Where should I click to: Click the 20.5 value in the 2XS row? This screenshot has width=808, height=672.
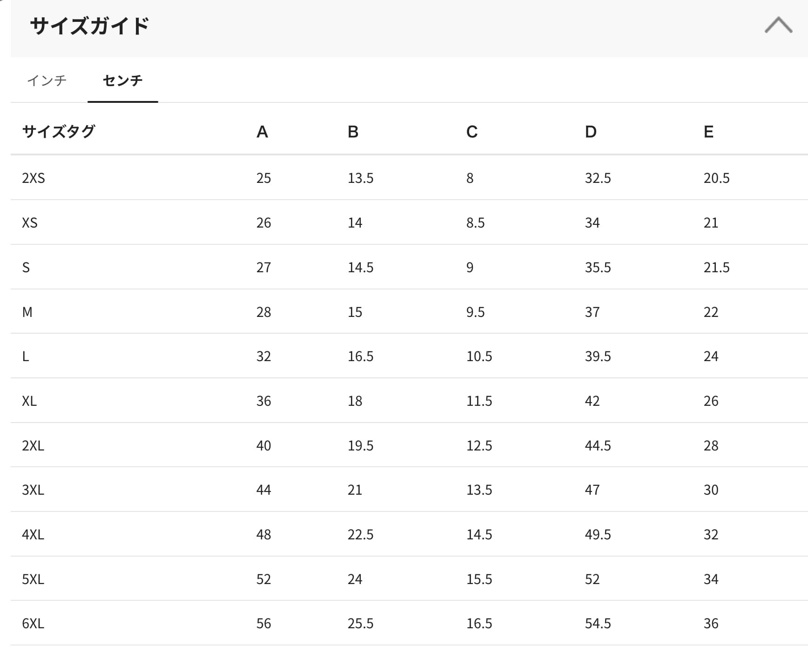click(716, 178)
